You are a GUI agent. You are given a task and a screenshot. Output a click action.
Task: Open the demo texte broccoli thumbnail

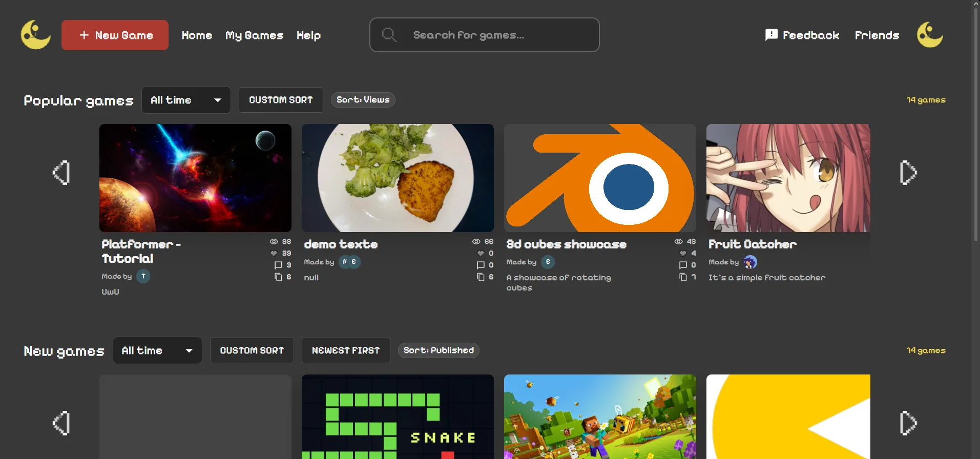pos(398,178)
